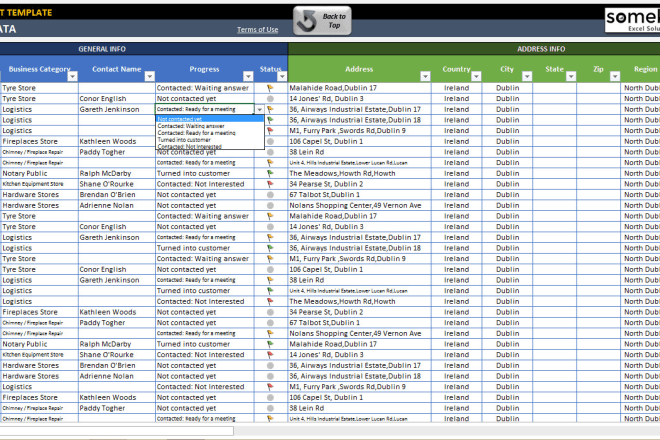Select 'Not contacted yet' in the dropdown list

tap(210, 119)
